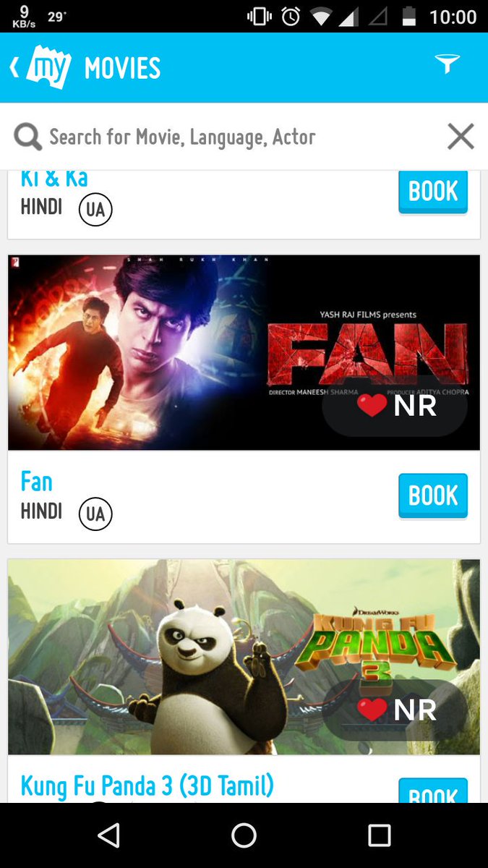Book tickets for Ki & Ka
Screen dimensions: 488x868
point(433,192)
